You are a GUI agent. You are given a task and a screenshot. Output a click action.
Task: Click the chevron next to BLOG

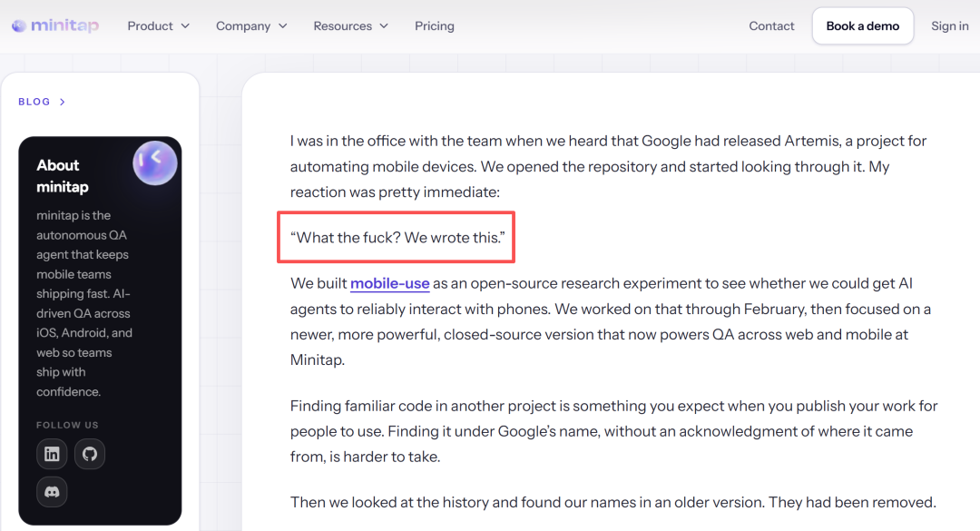[63, 102]
